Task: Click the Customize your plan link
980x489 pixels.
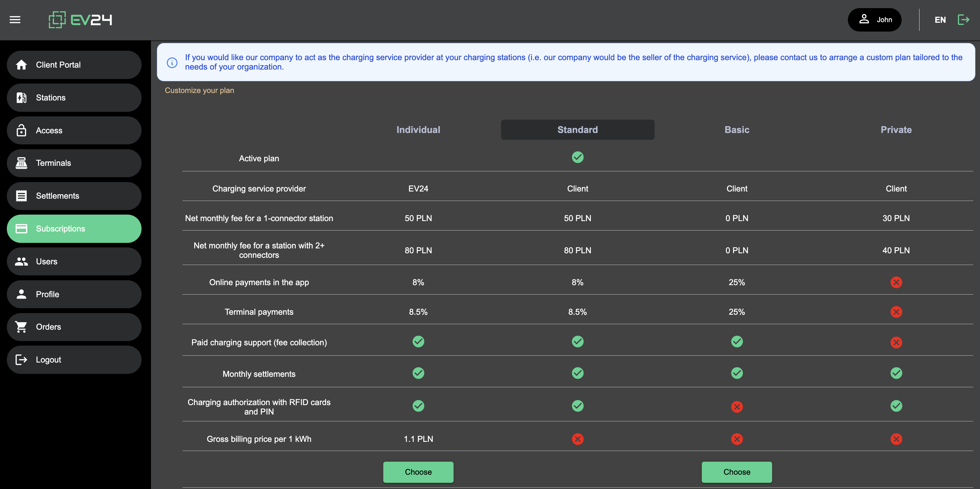Action: click(x=199, y=90)
